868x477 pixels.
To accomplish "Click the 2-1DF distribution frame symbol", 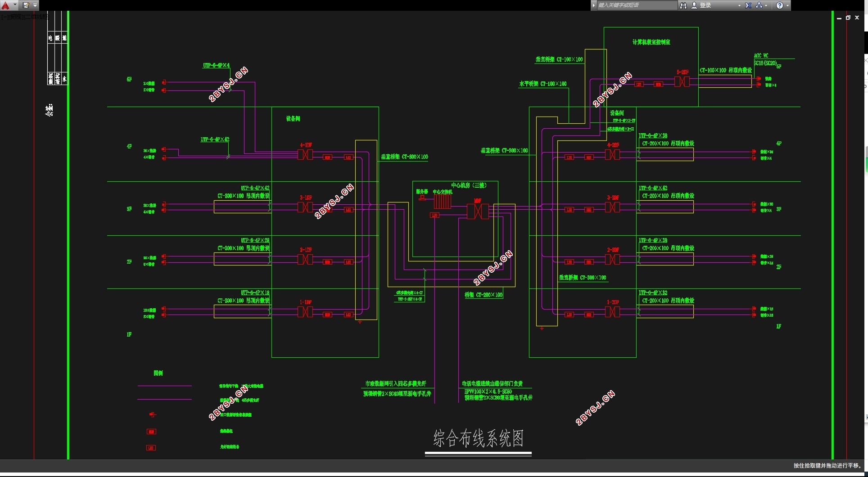I will coord(305,260).
